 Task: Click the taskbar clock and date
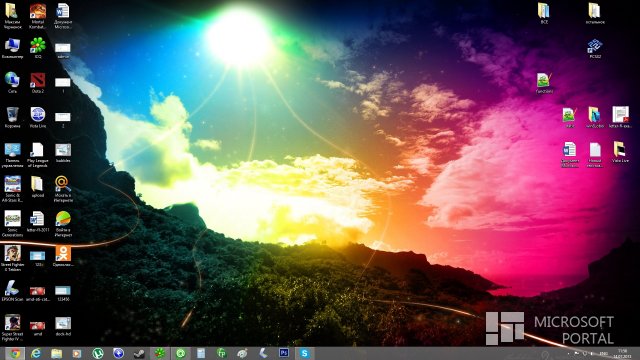coord(622,353)
